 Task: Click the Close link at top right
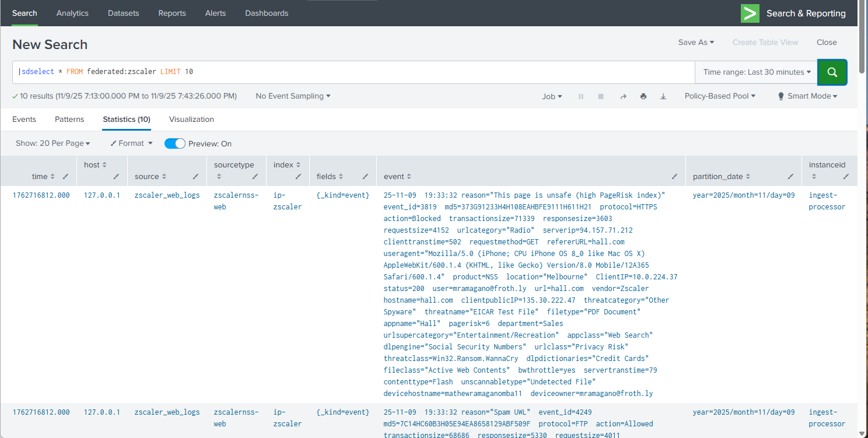coord(827,43)
